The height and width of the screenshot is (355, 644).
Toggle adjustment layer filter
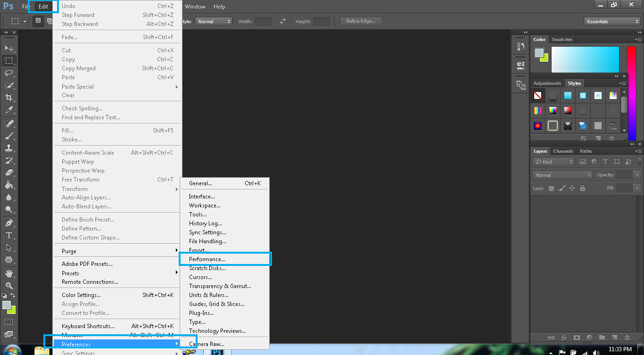click(x=594, y=162)
